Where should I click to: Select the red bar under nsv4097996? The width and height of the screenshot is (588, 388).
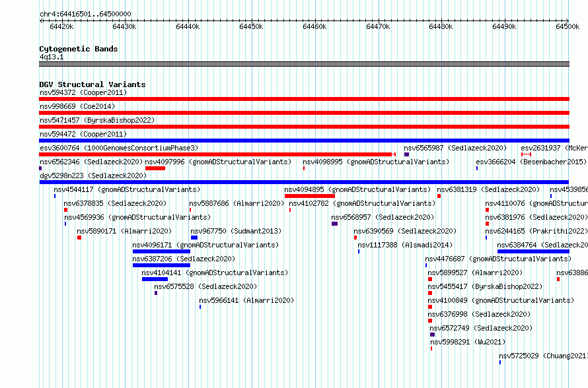point(155,168)
